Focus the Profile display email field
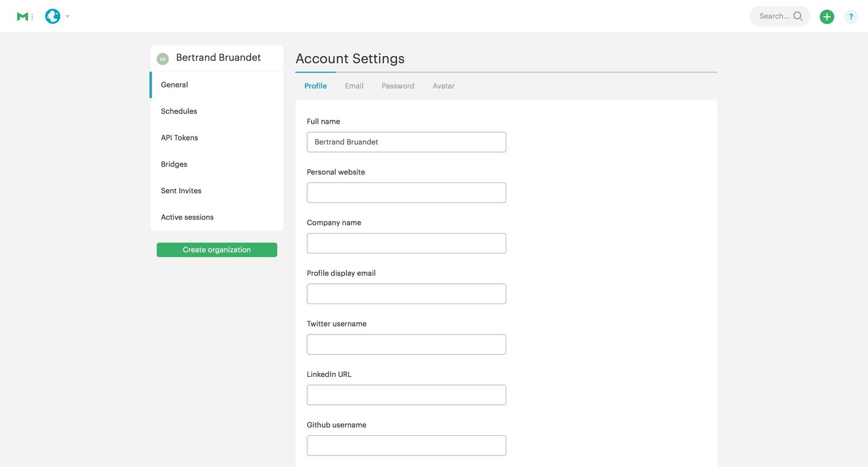Screen dimensions: 868x467 [x=406, y=294]
